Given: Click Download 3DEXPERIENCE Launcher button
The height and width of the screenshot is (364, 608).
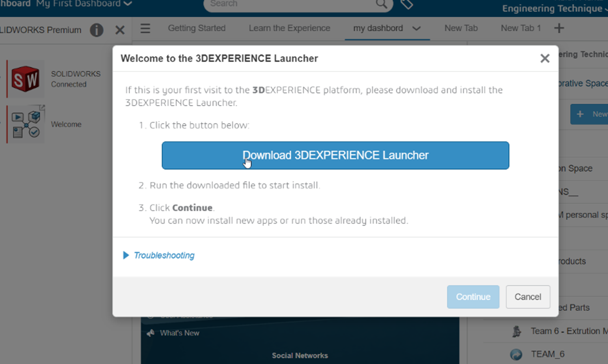Looking at the screenshot, I should pyautogui.click(x=335, y=155).
